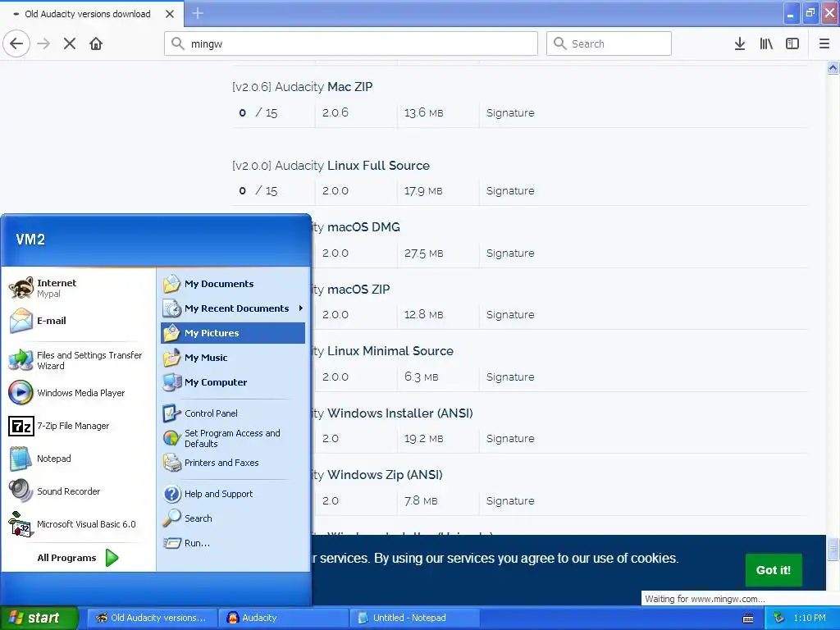Click the 1:10 PM system clock
Viewport: 840px width, 630px height.
[x=810, y=619]
